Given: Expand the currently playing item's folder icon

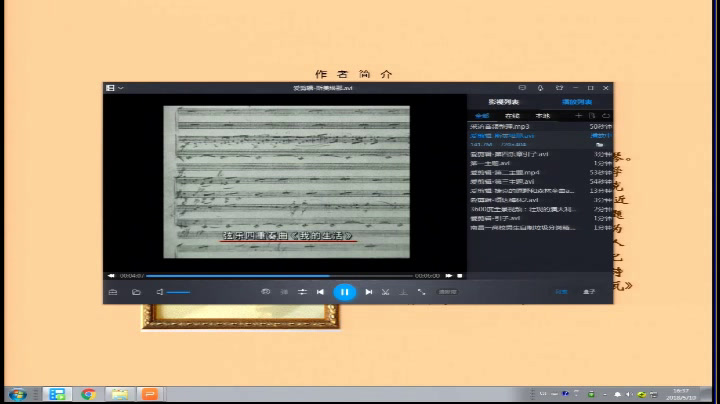Looking at the screenshot, I should [600, 145].
